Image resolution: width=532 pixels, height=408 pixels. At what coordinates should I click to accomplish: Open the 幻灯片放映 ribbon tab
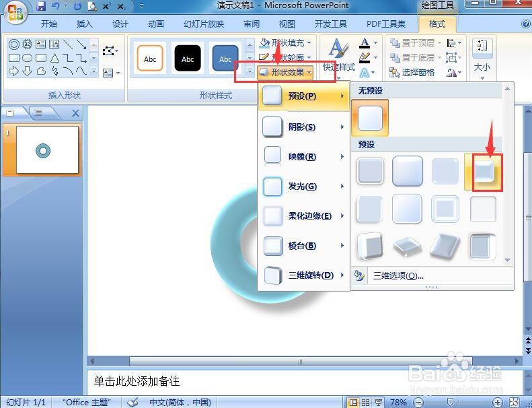coord(204,24)
